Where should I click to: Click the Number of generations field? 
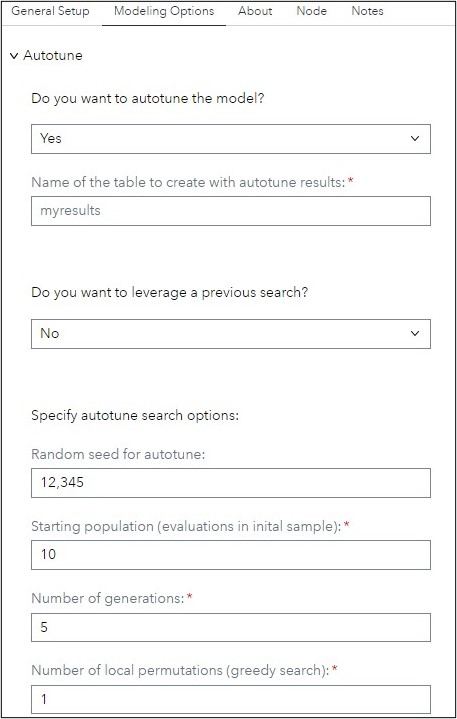click(231, 627)
